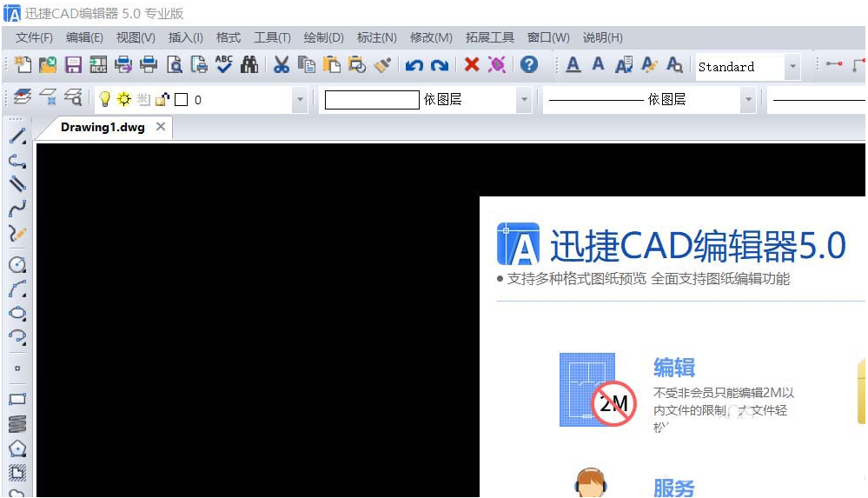This screenshot has height=498, width=868.
Task: Click layer 0 color square
Action: (181, 100)
